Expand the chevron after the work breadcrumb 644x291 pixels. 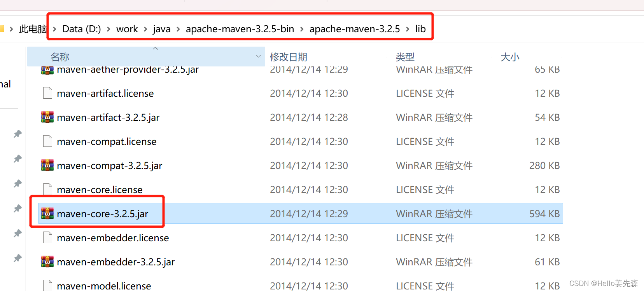pyautogui.click(x=145, y=29)
